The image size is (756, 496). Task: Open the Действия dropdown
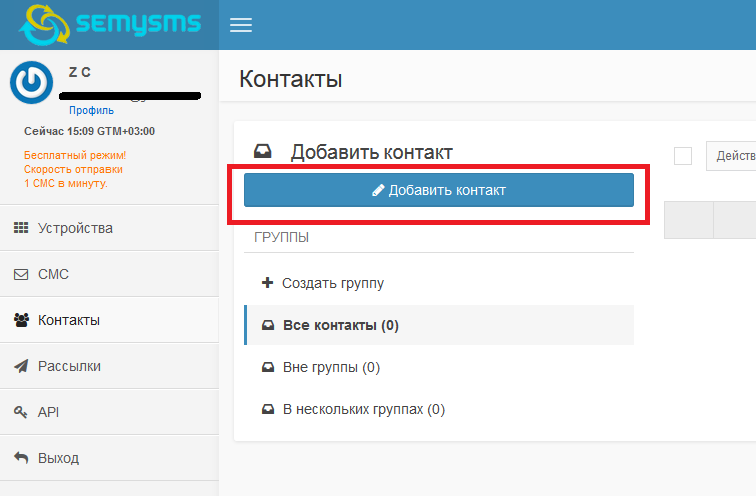tap(731, 155)
